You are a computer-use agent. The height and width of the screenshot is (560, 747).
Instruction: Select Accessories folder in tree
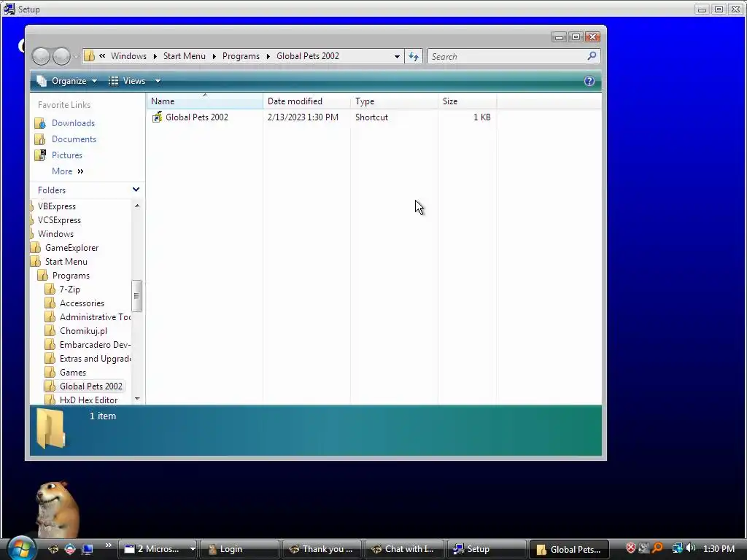(82, 303)
